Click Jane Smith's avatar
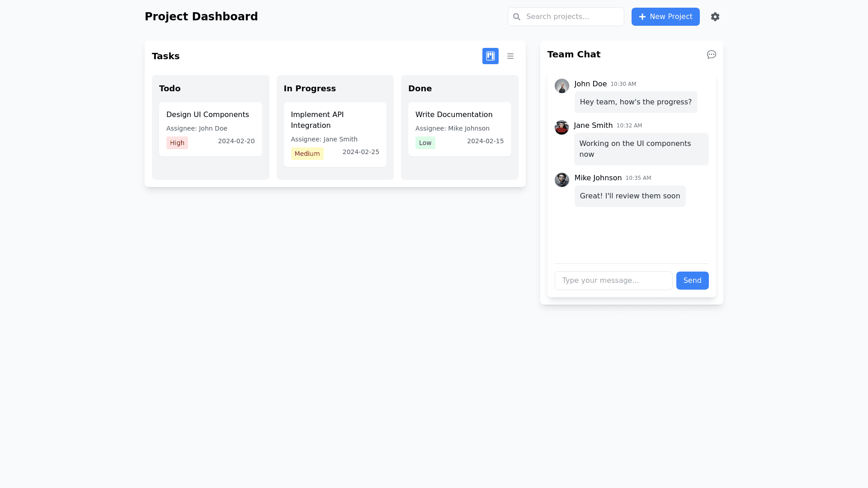The width and height of the screenshot is (868, 488). pos(561,127)
